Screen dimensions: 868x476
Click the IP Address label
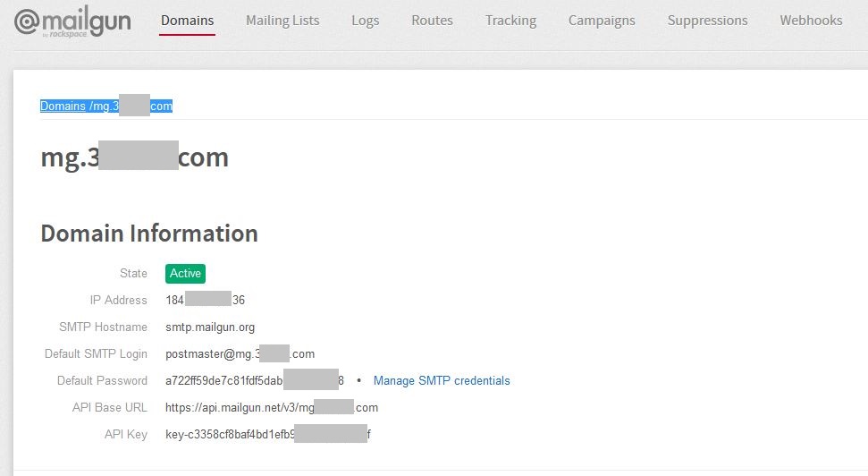(x=119, y=300)
